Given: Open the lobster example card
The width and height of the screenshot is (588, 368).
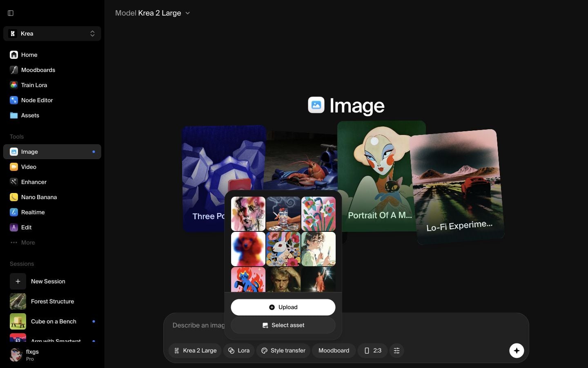Looking at the screenshot, I should (x=301, y=160).
